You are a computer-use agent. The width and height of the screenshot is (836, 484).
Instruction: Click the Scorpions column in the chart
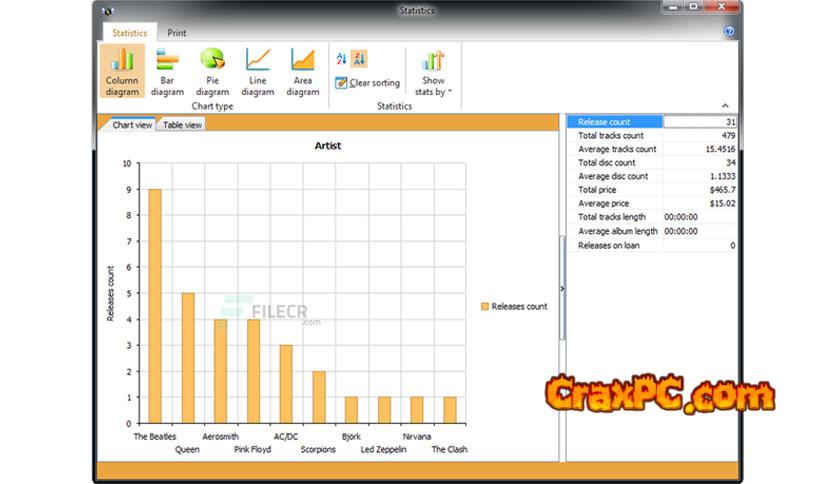point(319,397)
